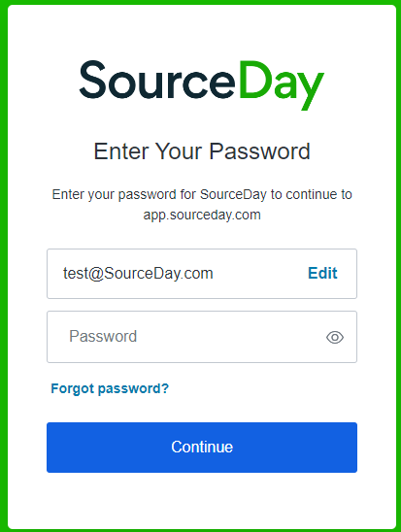Click the Continue label text

tap(202, 447)
